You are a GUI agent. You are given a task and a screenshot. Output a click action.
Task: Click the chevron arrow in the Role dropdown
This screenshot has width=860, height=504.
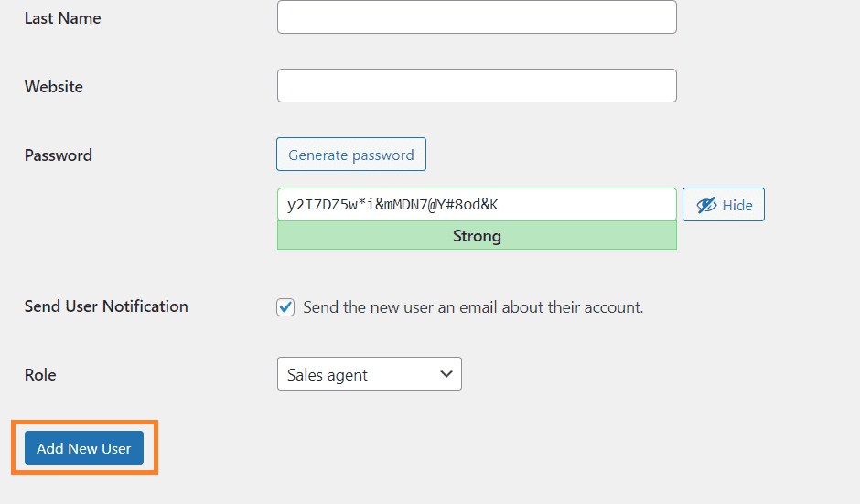[446, 374]
